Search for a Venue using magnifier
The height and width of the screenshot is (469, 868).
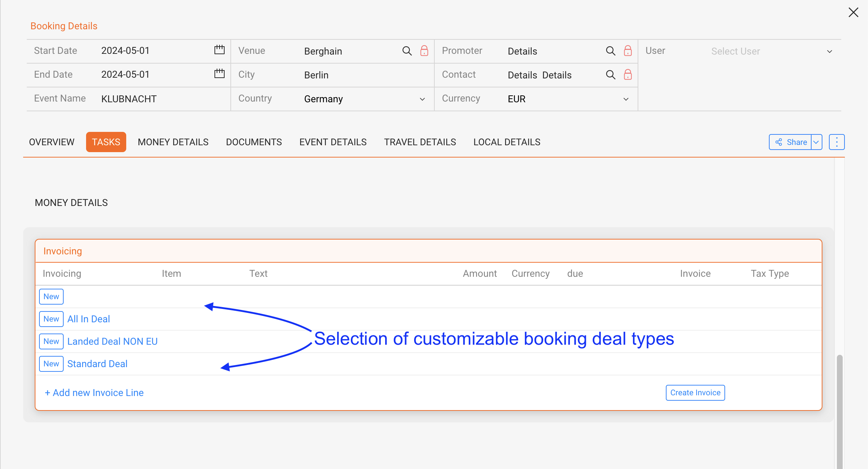pyautogui.click(x=407, y=51)
